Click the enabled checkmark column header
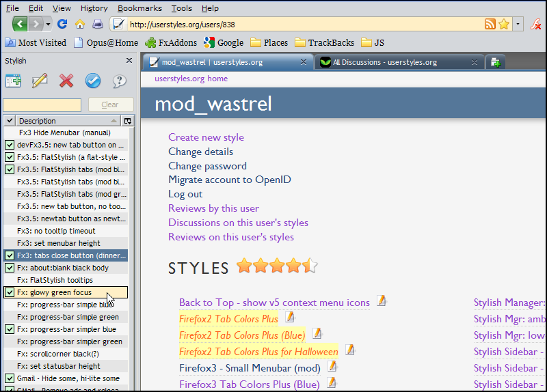The height and width of the screenshot is (392, 547). click(x=10, y=121)
